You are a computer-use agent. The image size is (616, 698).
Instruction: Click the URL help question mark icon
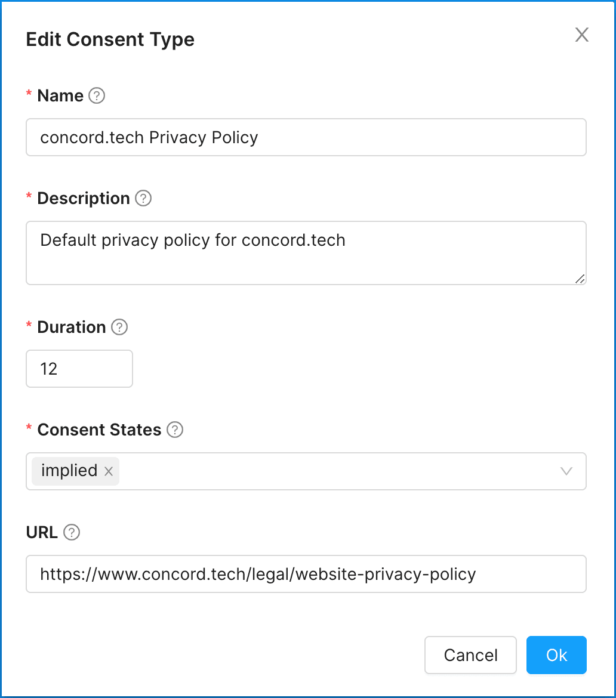pos(72,533)
